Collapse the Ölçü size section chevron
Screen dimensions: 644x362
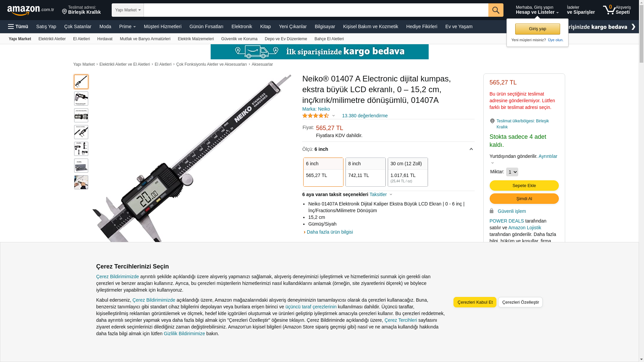point(471,149)
